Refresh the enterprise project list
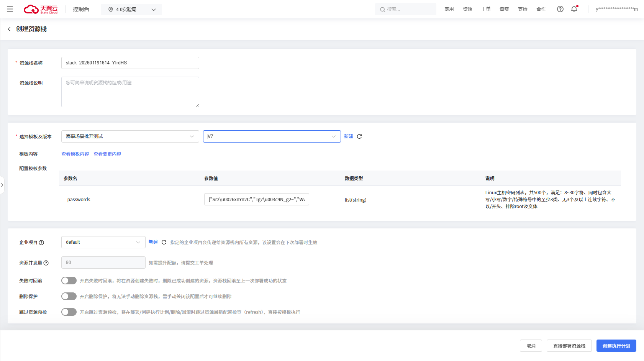This screenshot has width=644, height=361. (164, 242)
